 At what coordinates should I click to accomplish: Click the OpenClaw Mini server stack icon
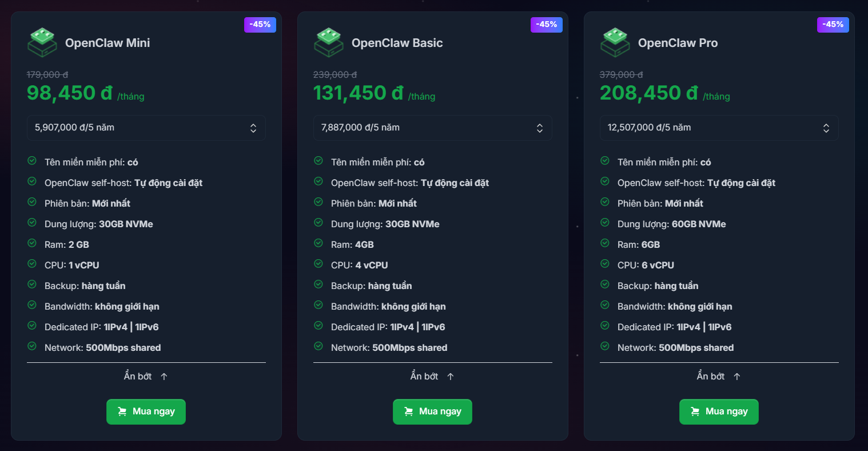click(x=42, y=42)
